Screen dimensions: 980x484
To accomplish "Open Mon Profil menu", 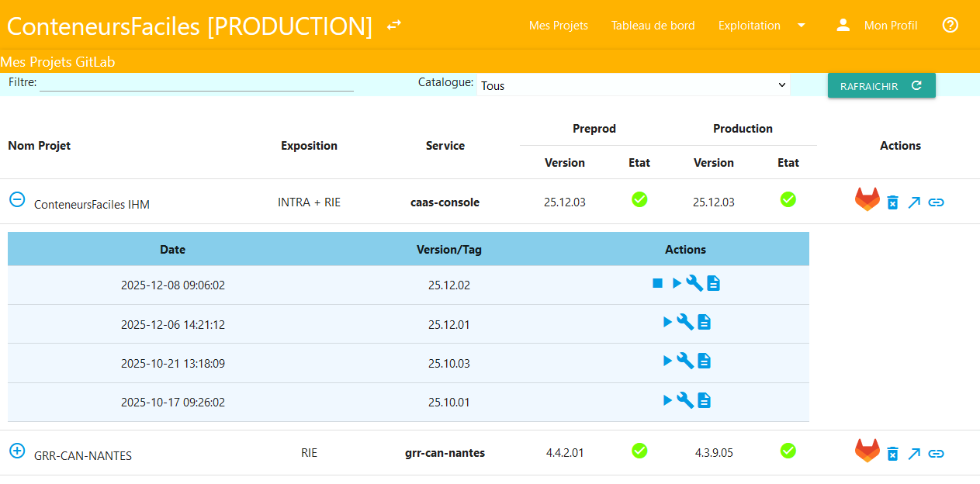I will (x=891, y=26).
